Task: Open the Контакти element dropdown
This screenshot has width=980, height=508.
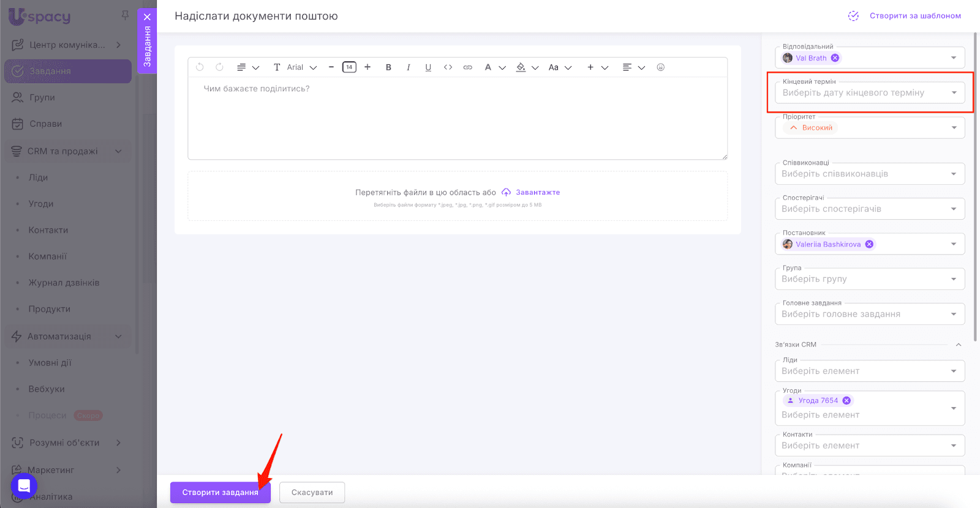Action: click(x=870, y=446)
